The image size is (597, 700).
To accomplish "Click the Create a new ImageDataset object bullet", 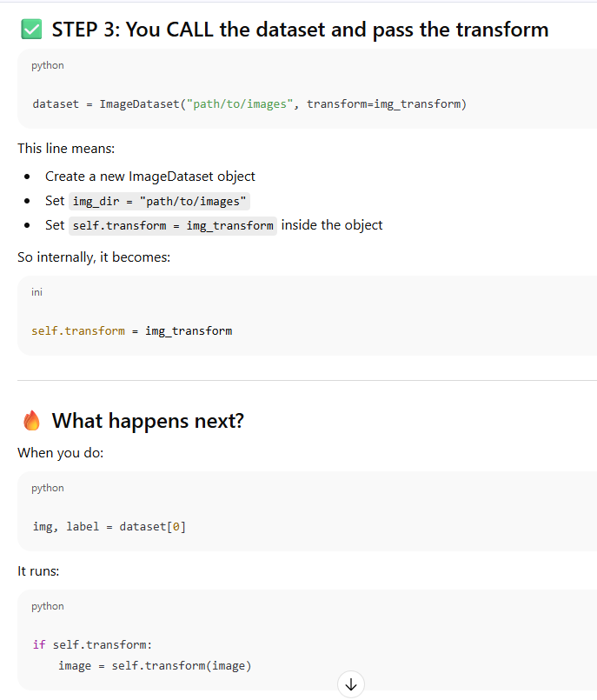I will coord(149,177).
